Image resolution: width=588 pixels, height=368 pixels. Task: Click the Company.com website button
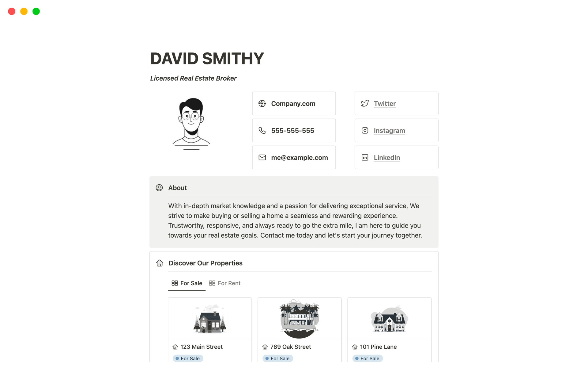coord(293,104)
